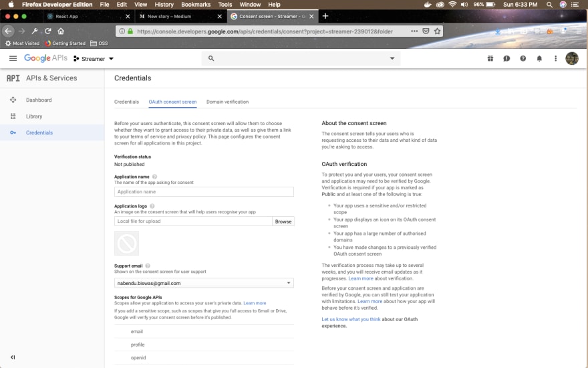Open the user account avatar

pos(571,58)
